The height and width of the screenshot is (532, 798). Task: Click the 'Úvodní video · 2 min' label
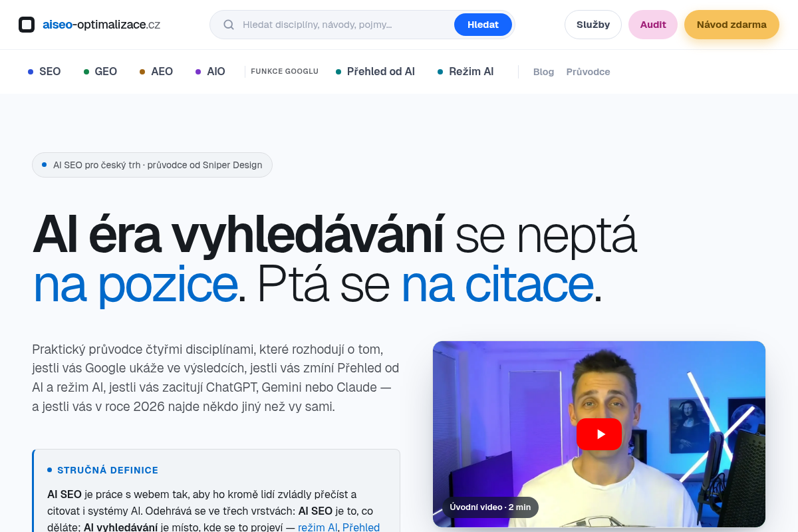490,507
